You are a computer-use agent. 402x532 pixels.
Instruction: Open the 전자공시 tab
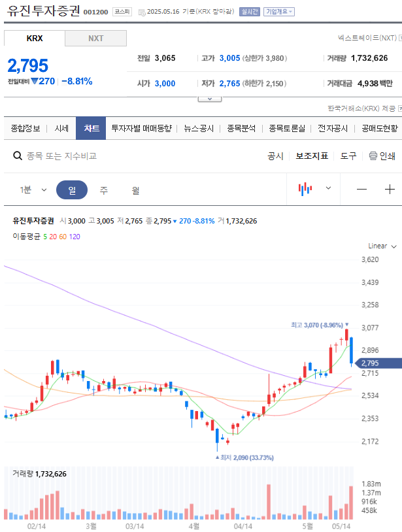tap(333, 128)
